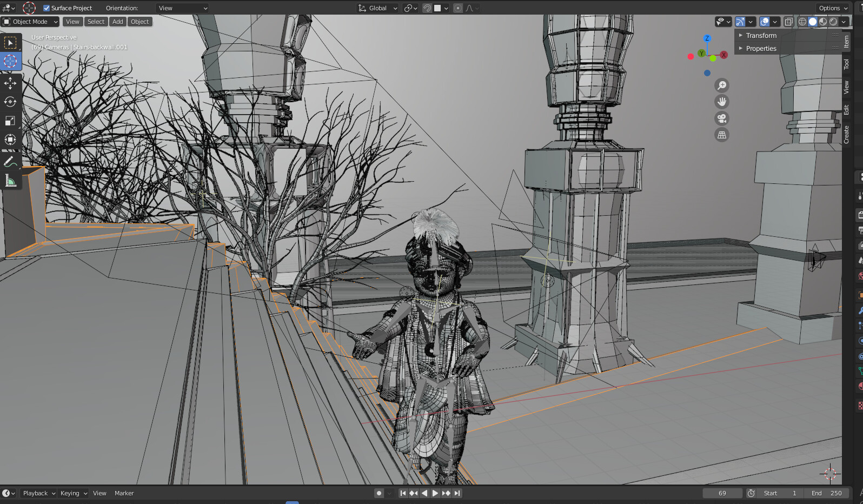Image resolution: width=863 pixels, height=504 pixels.
Task: Open the Playback popover
Action: tap(39, 493)
